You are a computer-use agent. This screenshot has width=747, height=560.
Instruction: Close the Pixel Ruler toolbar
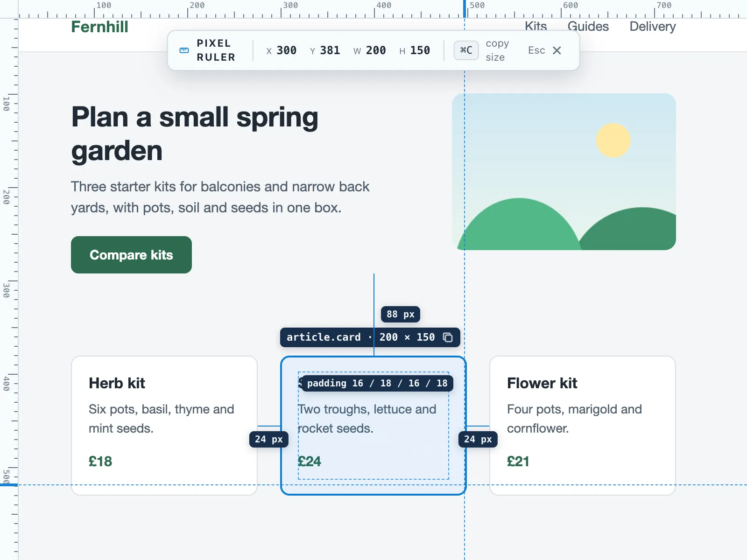click(557, 50)
